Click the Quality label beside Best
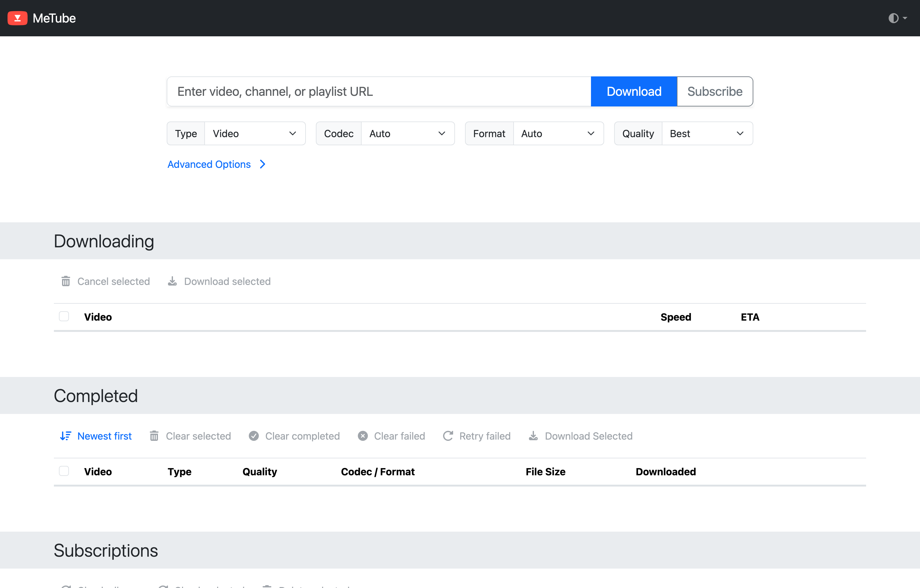 pyautogui.click(x=638, y=134)
